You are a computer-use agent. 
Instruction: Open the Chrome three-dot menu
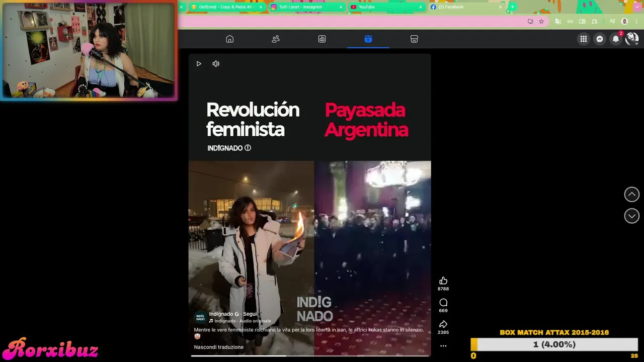pyautogui.click(x=636, y=22)
